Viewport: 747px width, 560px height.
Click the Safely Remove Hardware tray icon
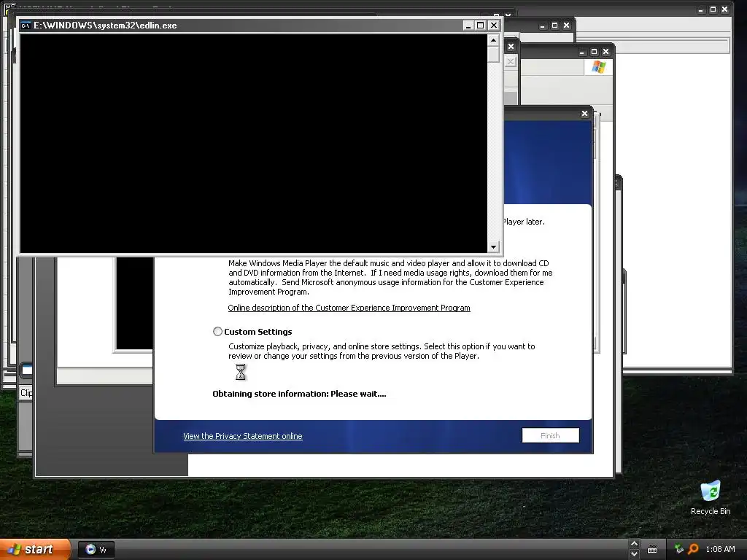[x=679, y=549]
